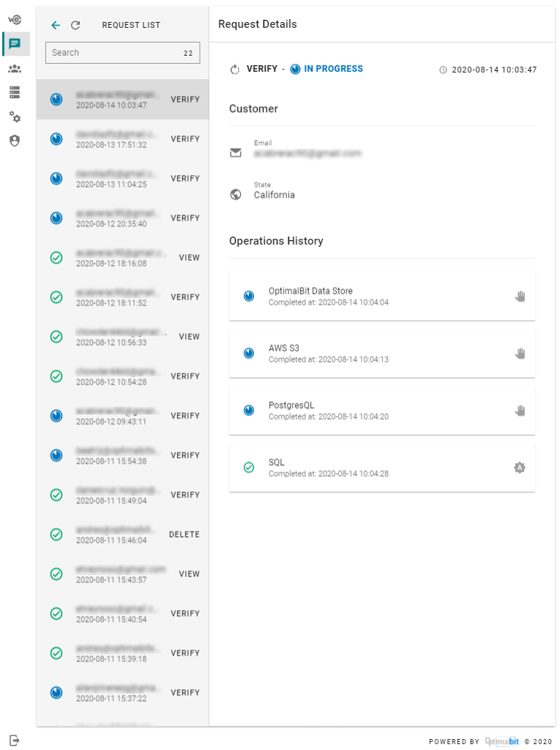Image resolution: width=560 pixels, height=750 pixels.
Task: Open VIEW request from 2020-08-12 18:16:08
Action: click(x=122, y=257)
